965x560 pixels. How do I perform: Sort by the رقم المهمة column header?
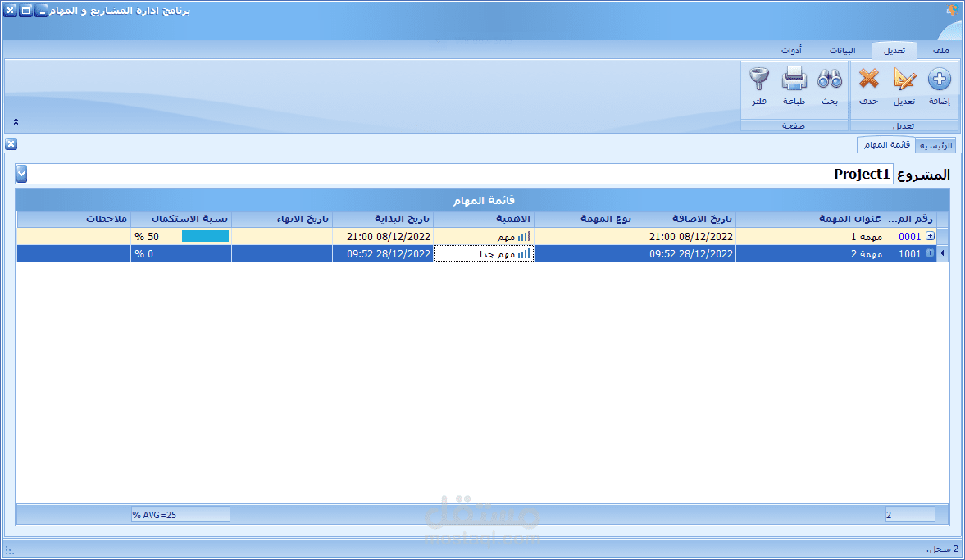910,219
